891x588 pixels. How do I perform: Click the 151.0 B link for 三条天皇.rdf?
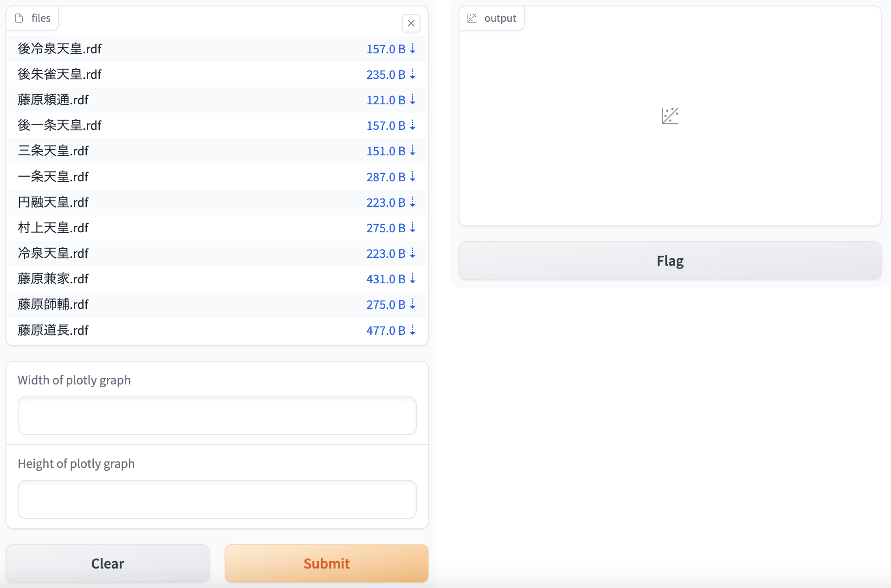(x=386, y=151)
